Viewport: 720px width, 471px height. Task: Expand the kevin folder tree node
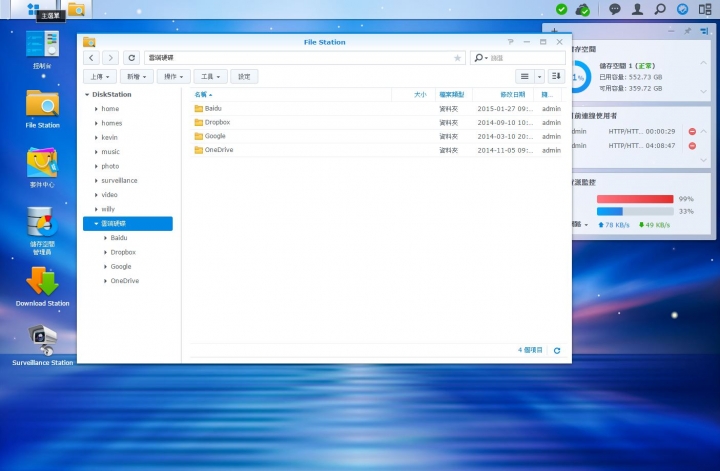coord(96,137)
